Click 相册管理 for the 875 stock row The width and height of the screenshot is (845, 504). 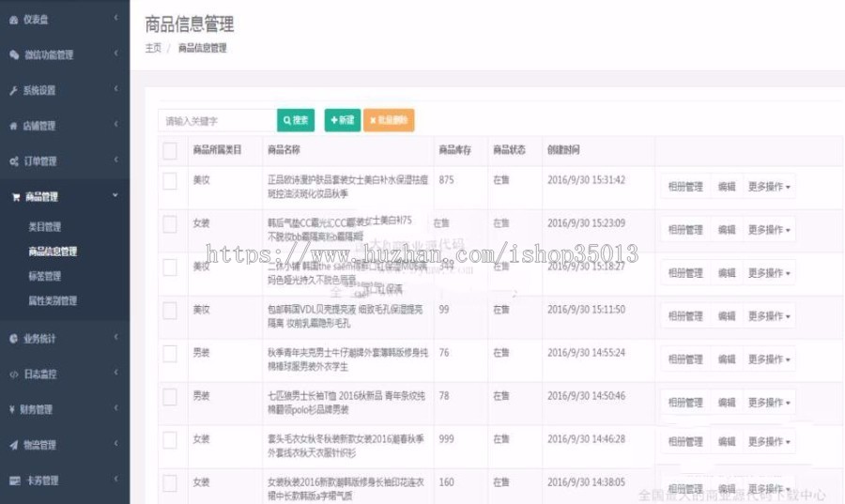click(685, 187)
